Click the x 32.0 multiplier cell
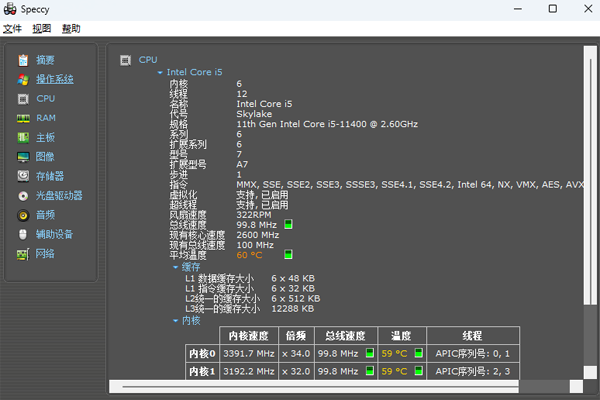This screenshot has height=400, width=600. 296,371
